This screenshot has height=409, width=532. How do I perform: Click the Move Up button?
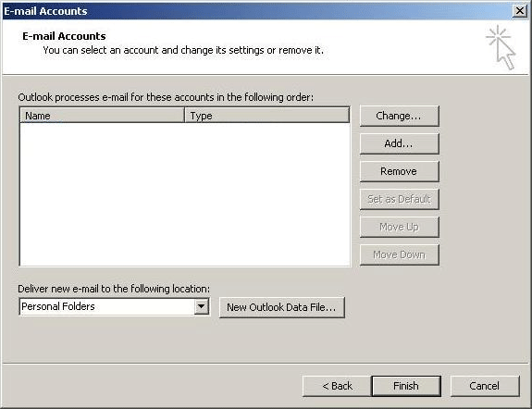tap(400, 227)
